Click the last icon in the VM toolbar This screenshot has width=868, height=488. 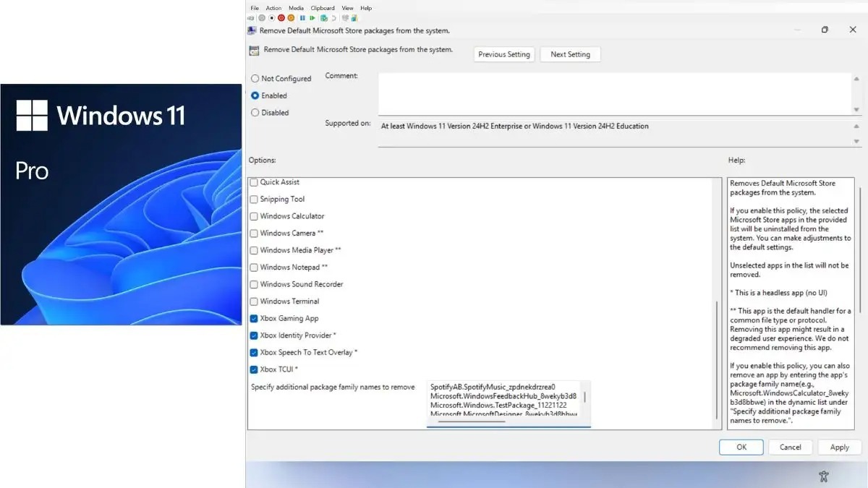click(x=354, y=18)
